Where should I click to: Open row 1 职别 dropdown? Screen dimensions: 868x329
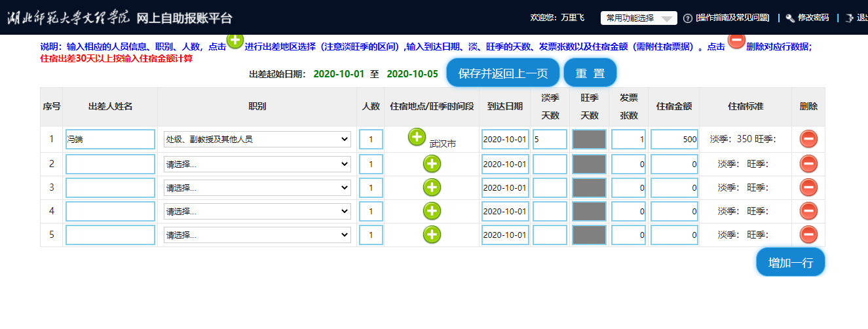tap(257, 139)
